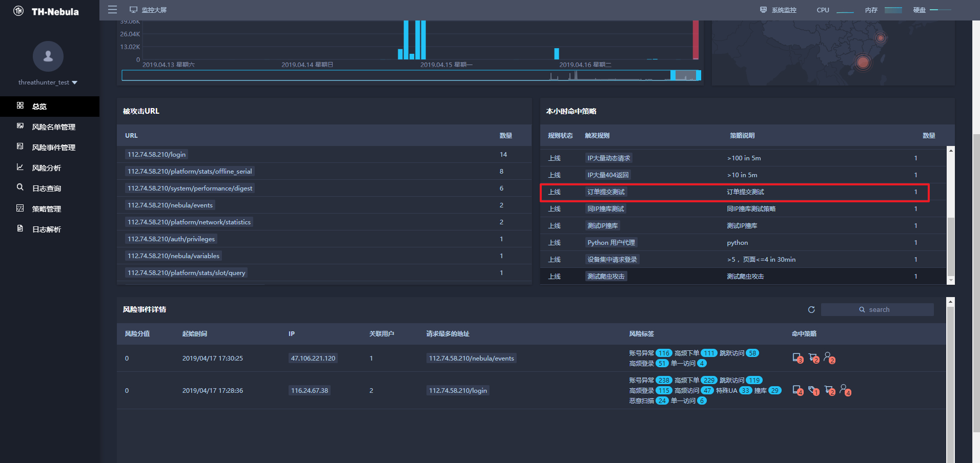Viewport: 980px width, 463px height.
Task: Select the IP大量动态请求 rule tag
Action: pos(609,158)
